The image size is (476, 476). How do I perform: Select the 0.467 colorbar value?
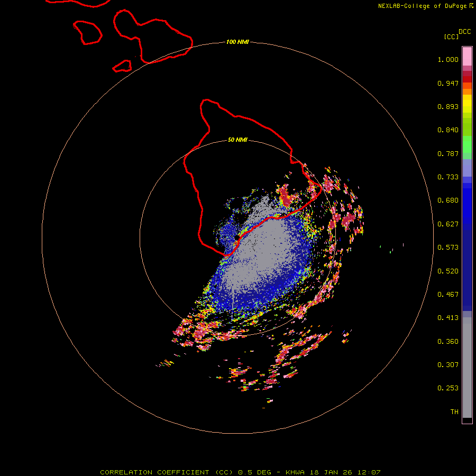tap(448, 295)
